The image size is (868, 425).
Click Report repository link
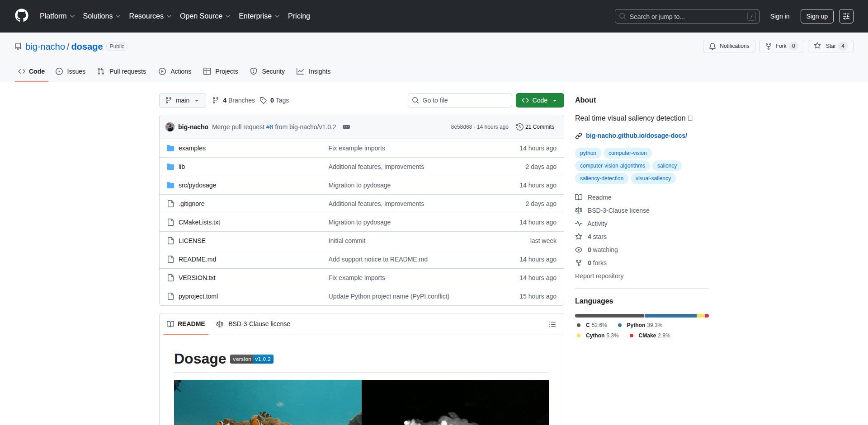tap(599, 276)
